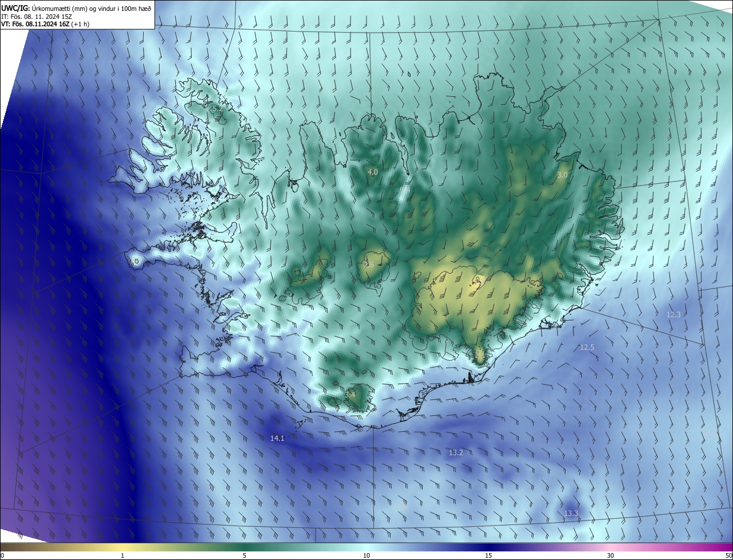
Task: Click the title text 'UWC/IG: Úrkomumætti (mm)'
Action: pos(44,7)
